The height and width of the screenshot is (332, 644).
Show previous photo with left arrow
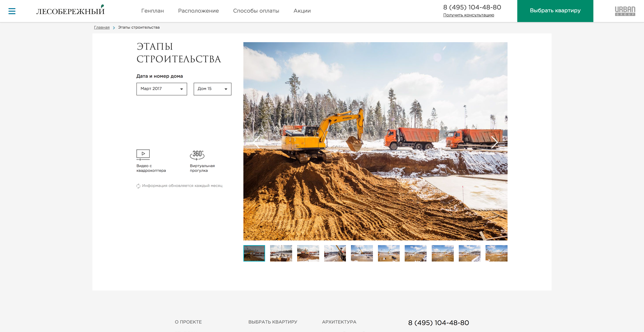point(256,142)
